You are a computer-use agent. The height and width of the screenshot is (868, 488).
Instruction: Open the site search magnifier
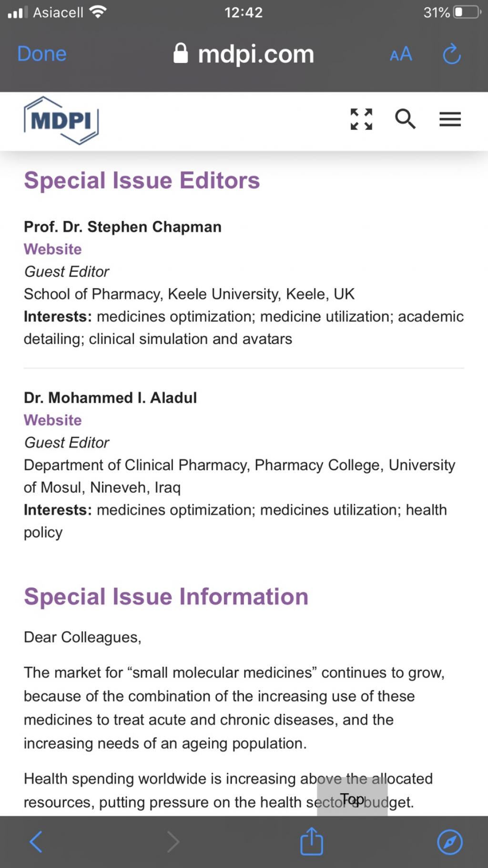coord(405,119)
